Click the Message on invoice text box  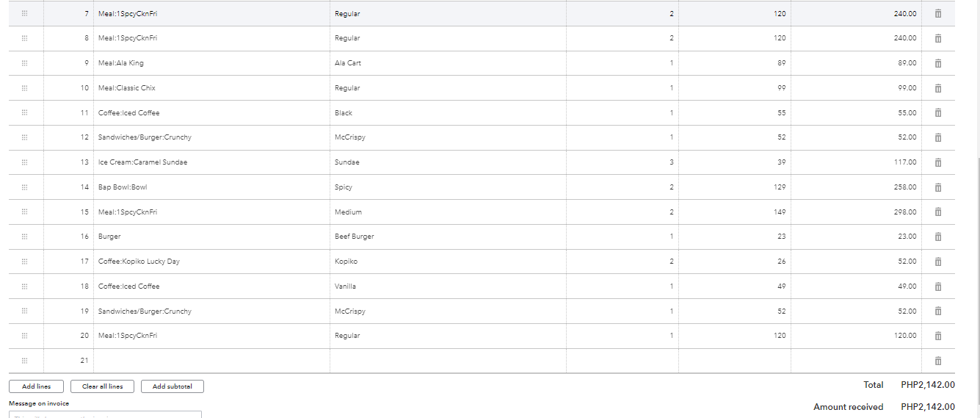click(x=105, y=414)
